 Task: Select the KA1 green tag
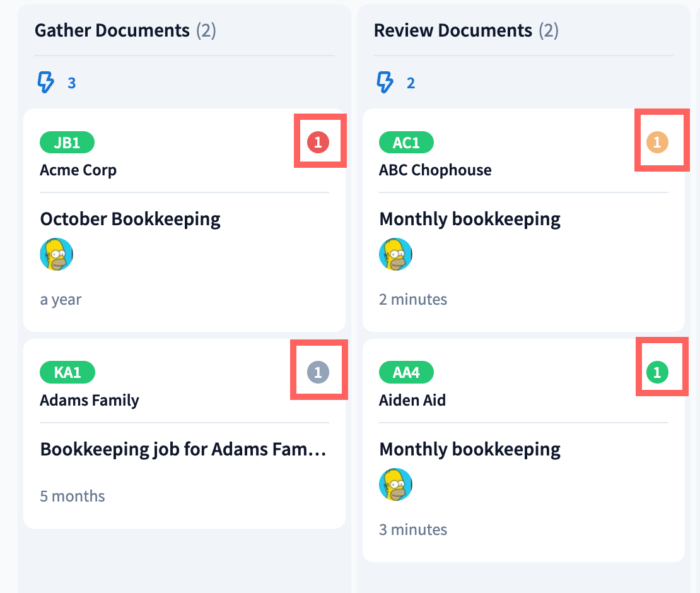point(67,372)
